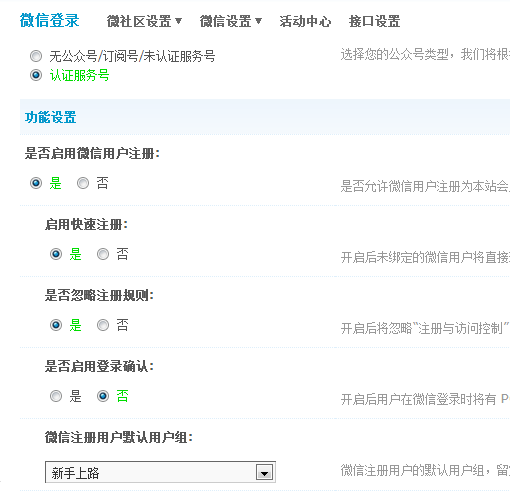Choose 否 for 启用快速注册
Image resolution: width=510 pixels, height=500 pixels.
[103, 254]
